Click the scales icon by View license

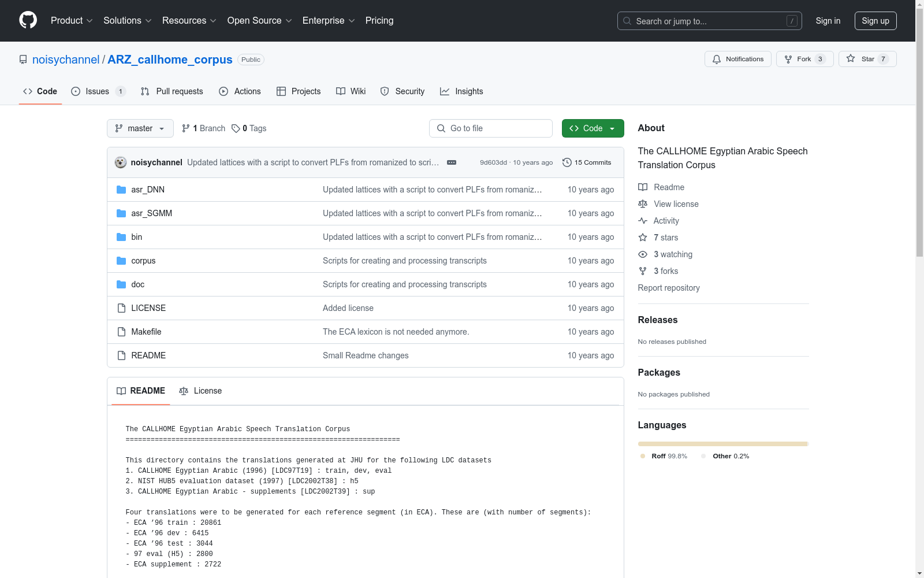(x=643, y=204)
